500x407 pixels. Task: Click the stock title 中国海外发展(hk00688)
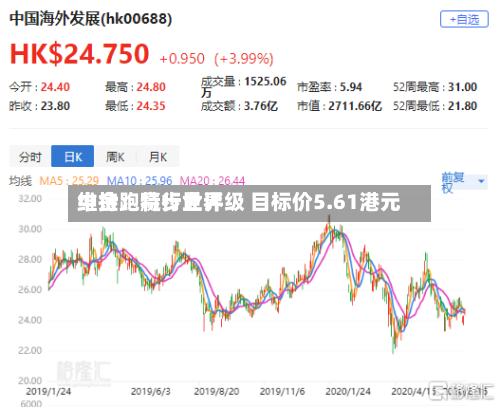tap(91, 19)
